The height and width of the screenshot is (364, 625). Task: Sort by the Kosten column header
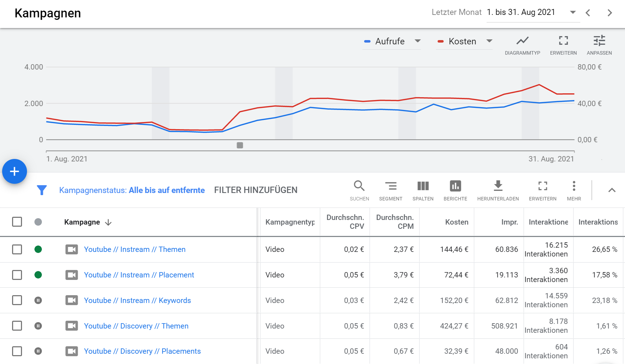click(457, 222)
